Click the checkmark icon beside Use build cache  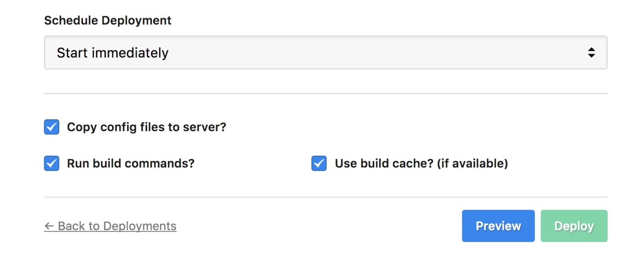pyautogui.click(x=319, y=163)
